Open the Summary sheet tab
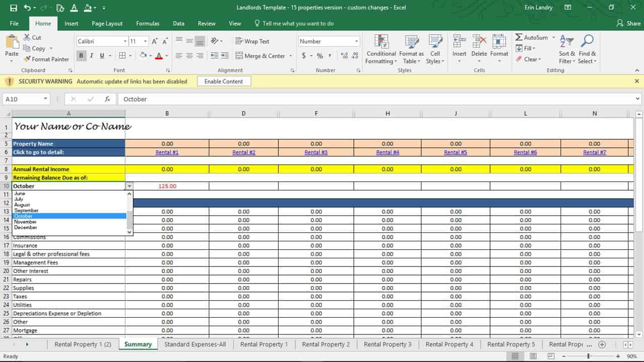The width and height of the screenshot is (644, 362). tap(137, 344)
